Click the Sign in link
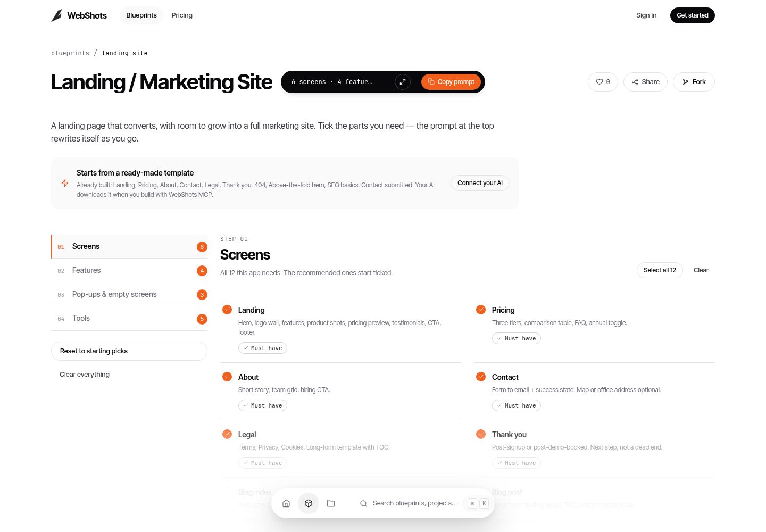Viewport: 766px width, 532px height. tap(646, 15)
